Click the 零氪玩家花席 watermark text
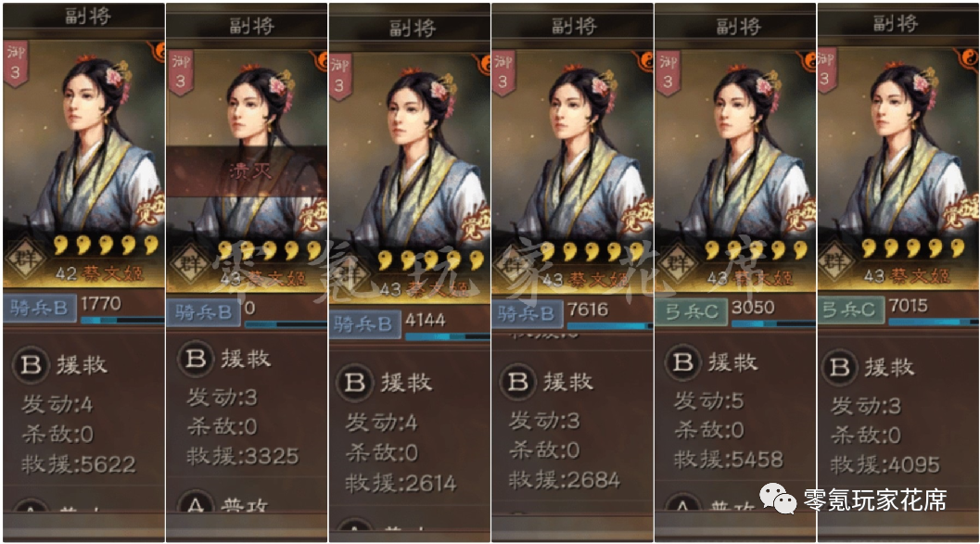This screenshot has width=980, height=544. pos(874,500)
